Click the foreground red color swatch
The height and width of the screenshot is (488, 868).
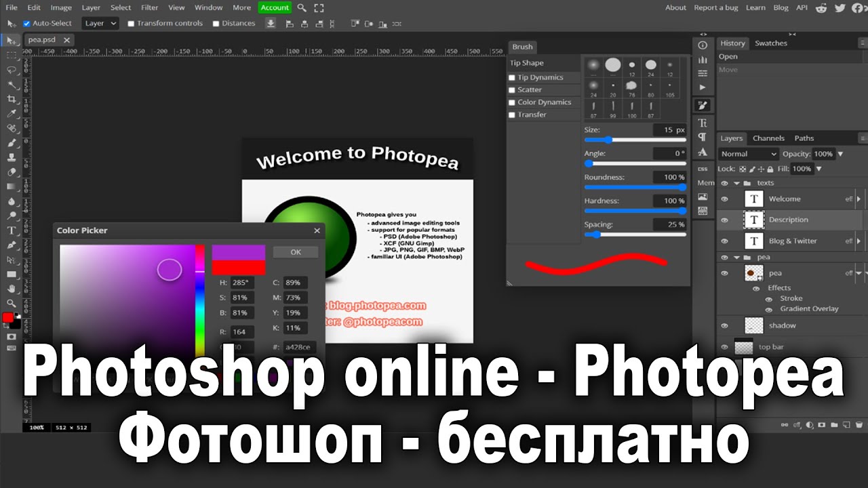(8, 317)
